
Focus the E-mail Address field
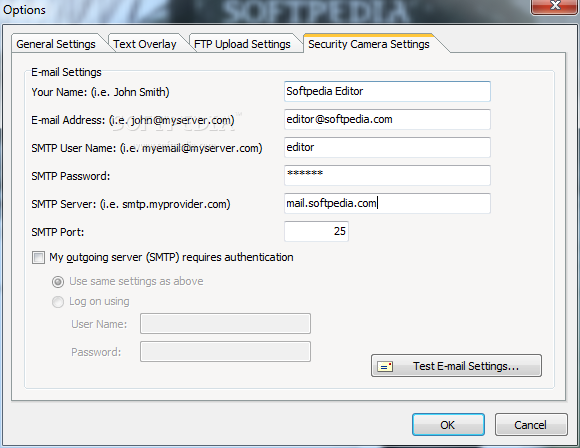[387, 119]
